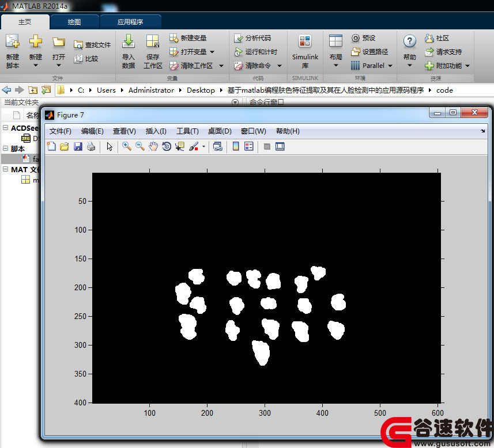The image size is (494, 448).
Task: Click New Figure icon in Figure 7 toolbar
Action: click(51, 146)
